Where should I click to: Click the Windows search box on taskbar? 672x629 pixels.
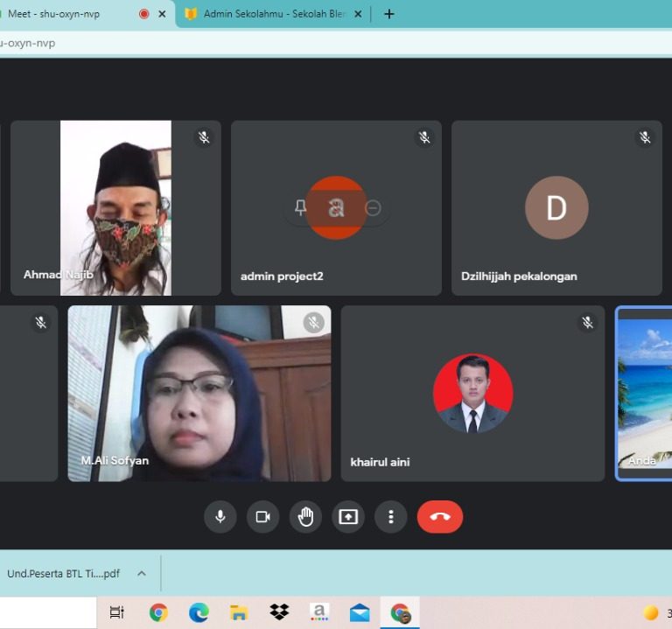48,612
